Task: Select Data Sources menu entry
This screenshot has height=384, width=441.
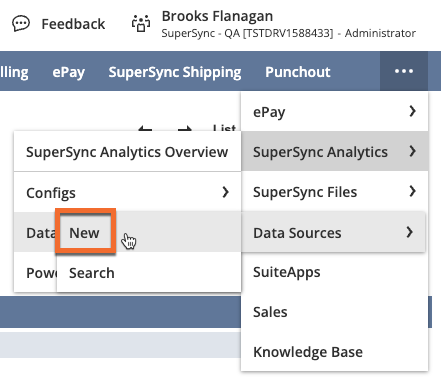Action: click(x=333, y=232)
